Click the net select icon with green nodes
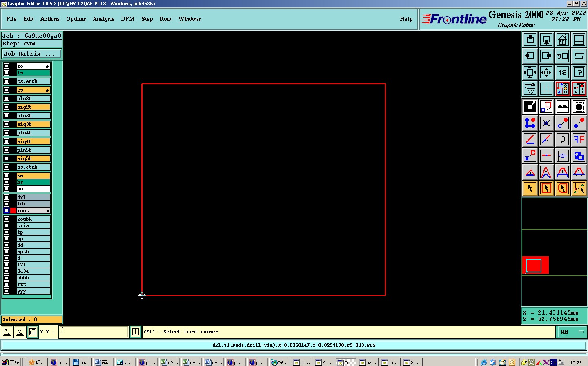 pos(579,188)
